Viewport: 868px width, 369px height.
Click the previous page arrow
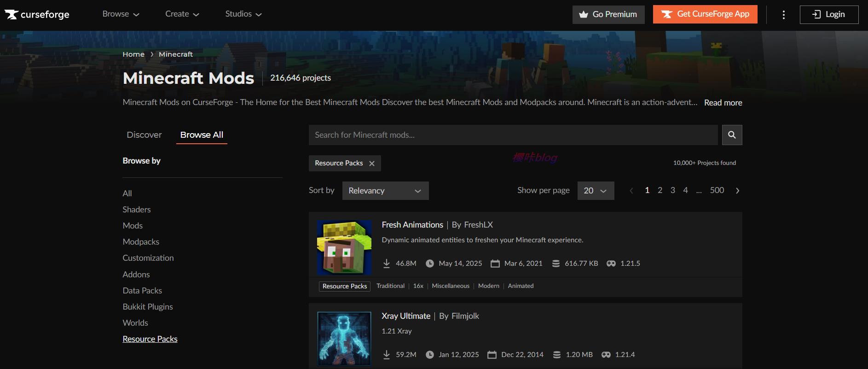click(631, 191)
